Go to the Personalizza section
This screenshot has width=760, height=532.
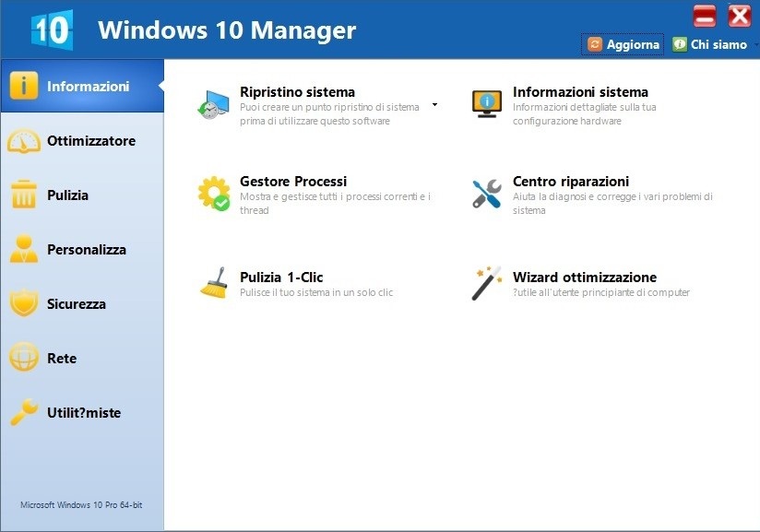coord(82,249)
